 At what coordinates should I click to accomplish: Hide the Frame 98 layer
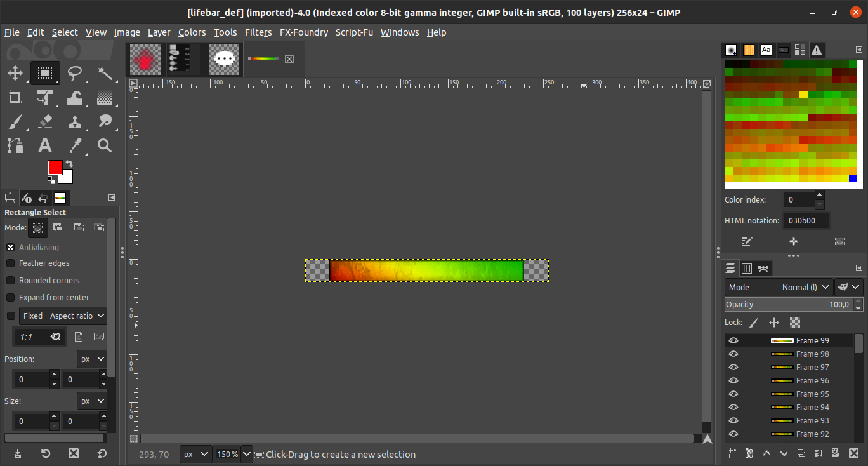pyautogui.click(x=733, y=354)
